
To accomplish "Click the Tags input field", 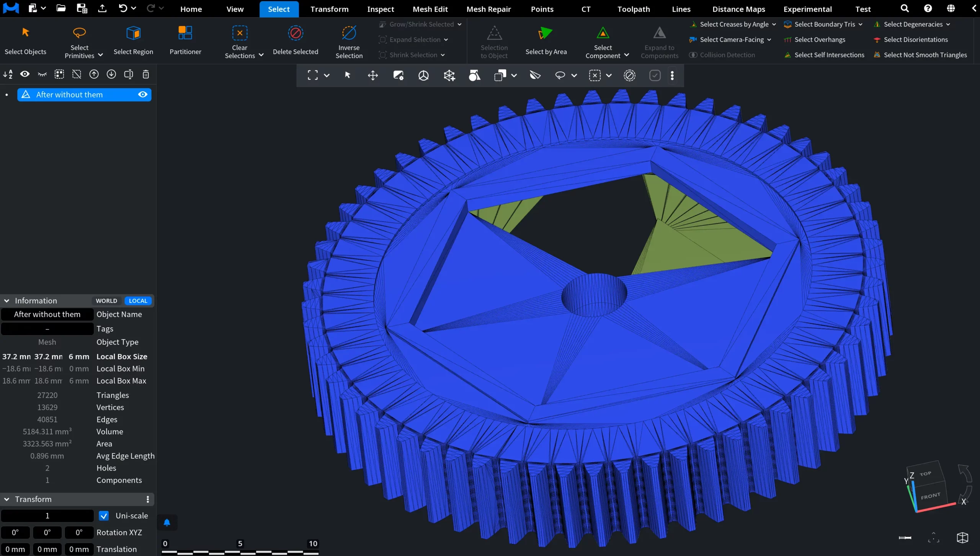I will [x=47, y=329].
